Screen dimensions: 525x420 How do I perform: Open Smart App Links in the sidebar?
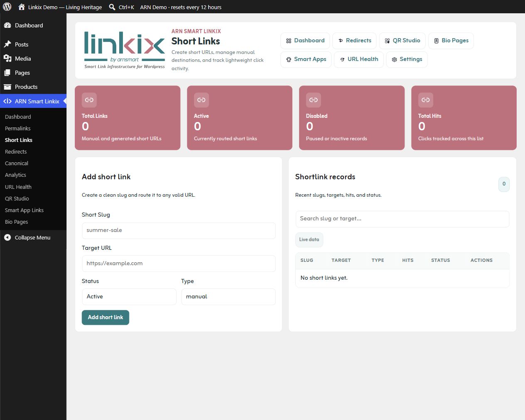(24, 210)
